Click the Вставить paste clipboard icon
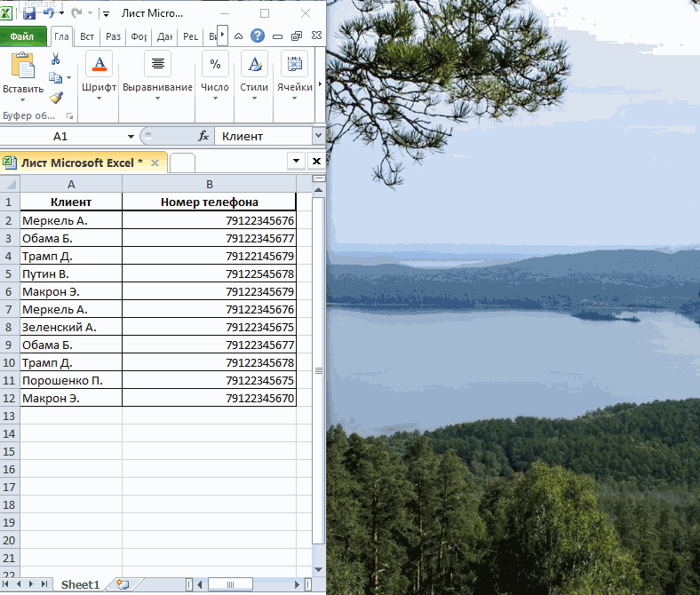700x595 pixels. [23, 65]
